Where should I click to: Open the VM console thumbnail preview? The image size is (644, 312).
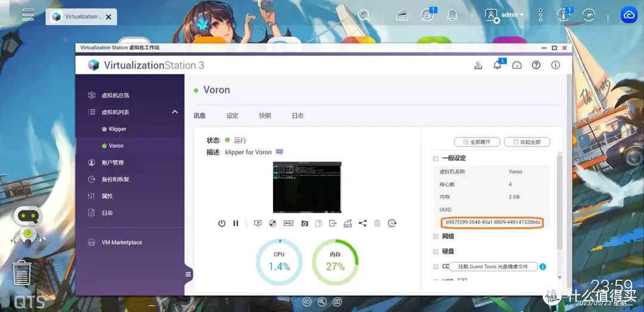coord(307,187)
